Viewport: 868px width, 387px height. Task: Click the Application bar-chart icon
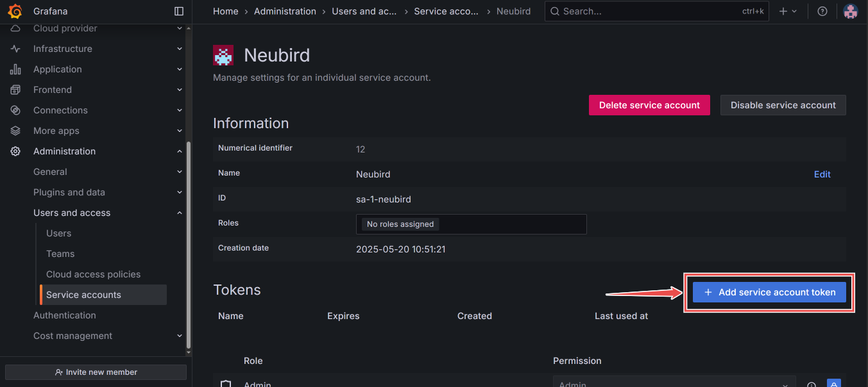[15, 69]
